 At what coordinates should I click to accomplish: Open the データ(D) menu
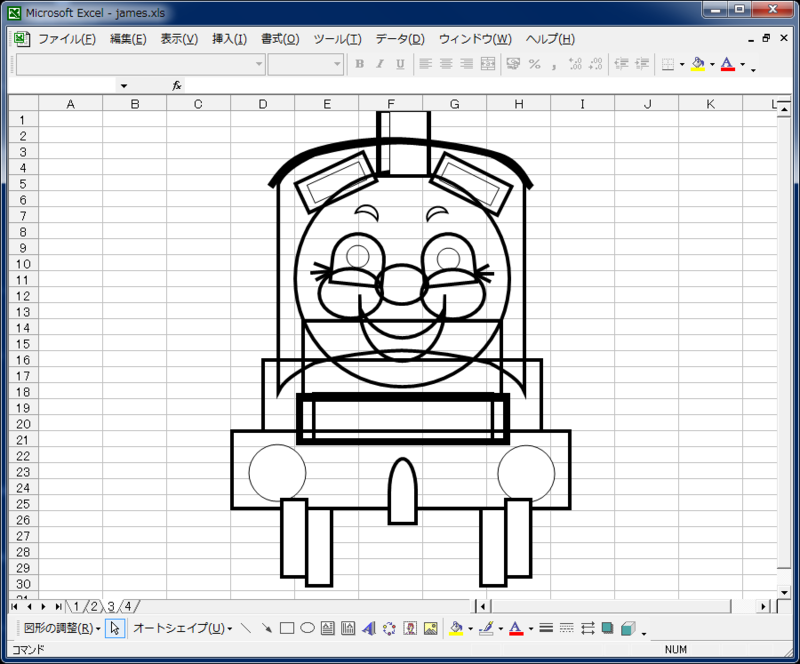pyautogui.click(x=400, y=39)
